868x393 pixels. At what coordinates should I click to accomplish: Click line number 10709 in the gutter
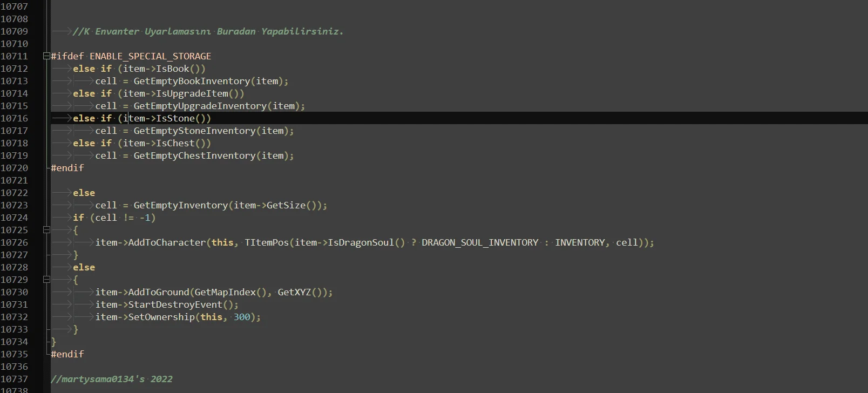15,31
